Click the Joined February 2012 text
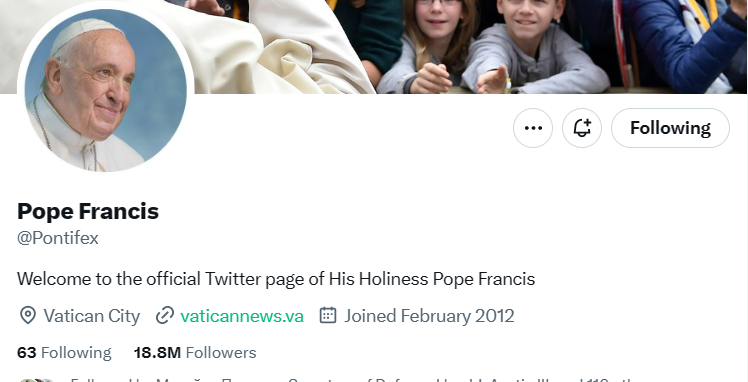Screen dimensions: 748x382 point(429,316)
